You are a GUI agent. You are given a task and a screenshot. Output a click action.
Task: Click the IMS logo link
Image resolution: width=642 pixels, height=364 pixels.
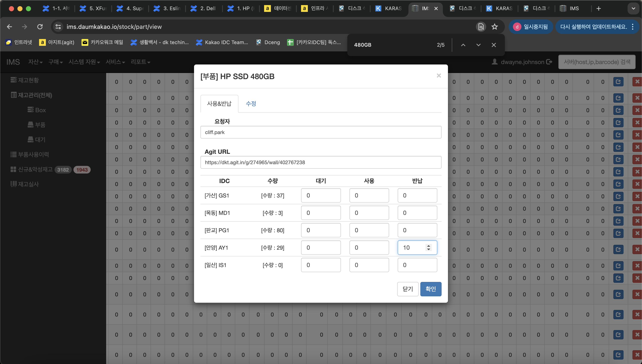pos(13,62)
